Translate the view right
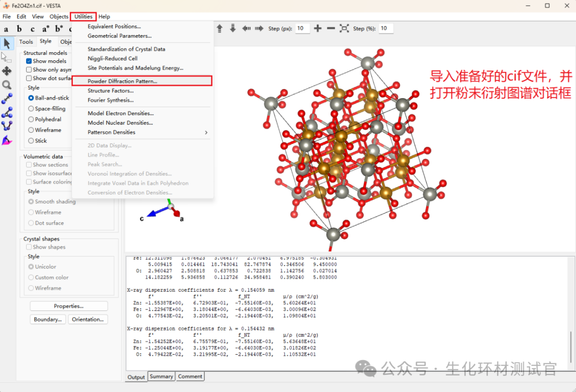 [x=259, y=28]
